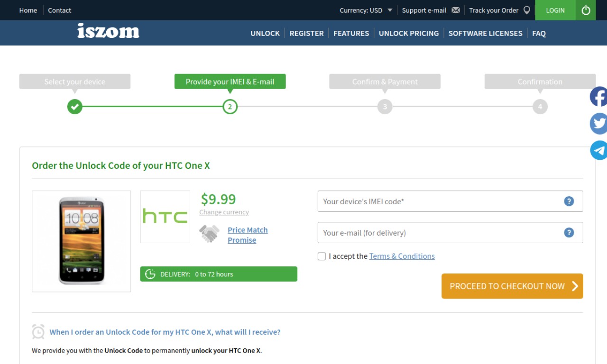Click the Delivery 0 to 72 hours bar
Viewport: 607px width, 364px height.
click(219, 274)
